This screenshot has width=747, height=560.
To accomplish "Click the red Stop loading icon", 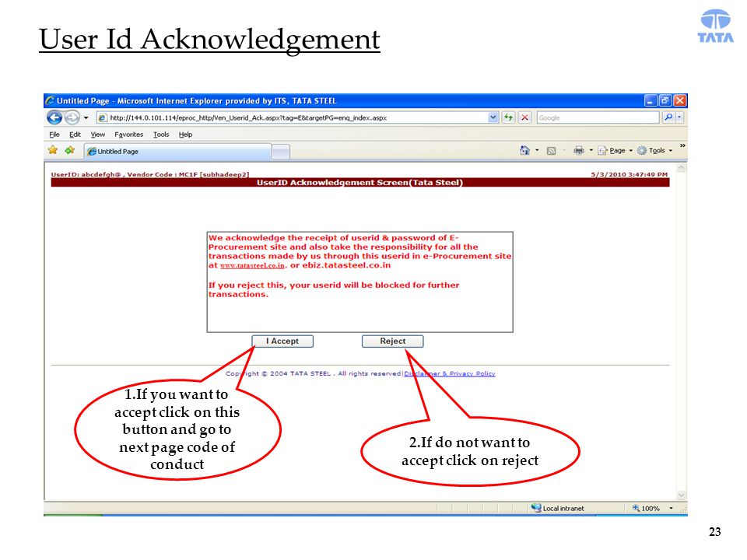I will click(x=524, y=117).
